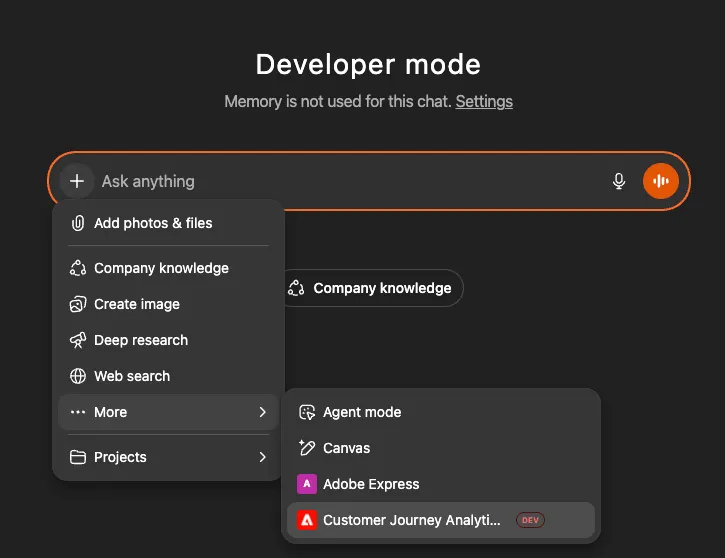Click the microphone dictation icon

coord(619,181)
